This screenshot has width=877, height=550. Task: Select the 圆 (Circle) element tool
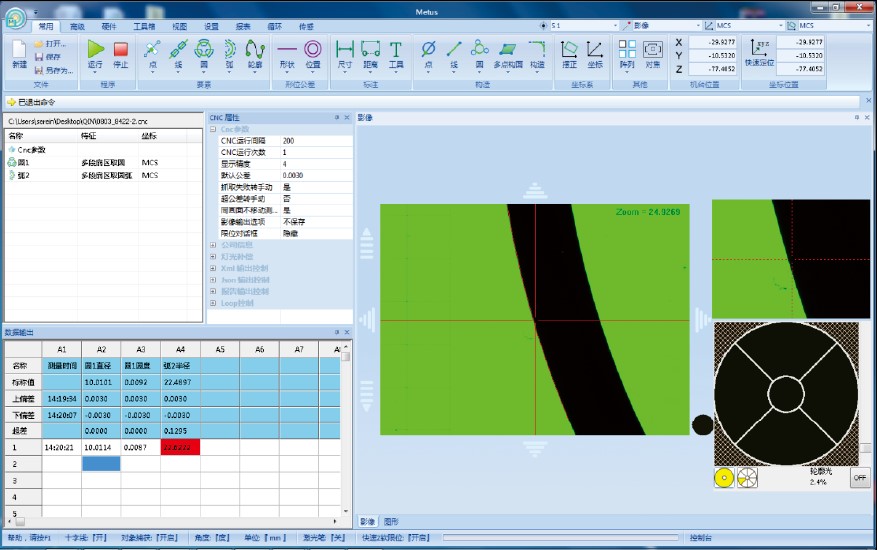[203, 53]
